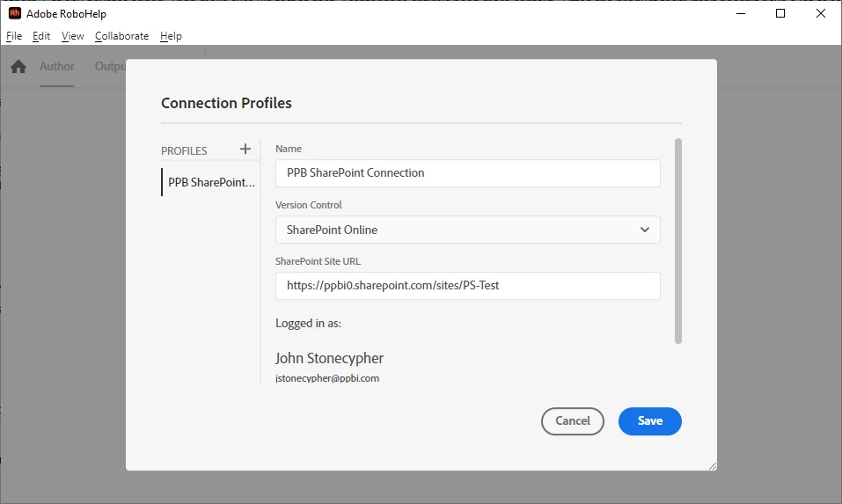Click the Cancel button

point(573,421)
